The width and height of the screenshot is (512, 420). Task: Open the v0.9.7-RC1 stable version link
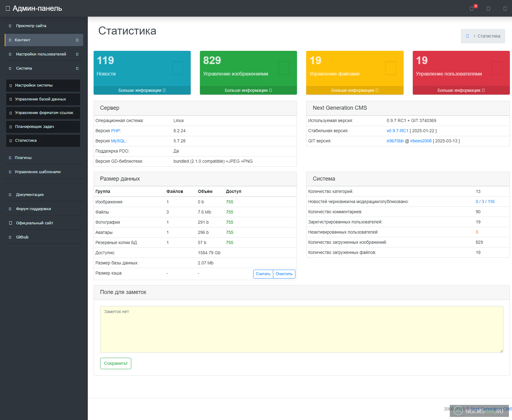pyautogui.click(x=397, y=131)
